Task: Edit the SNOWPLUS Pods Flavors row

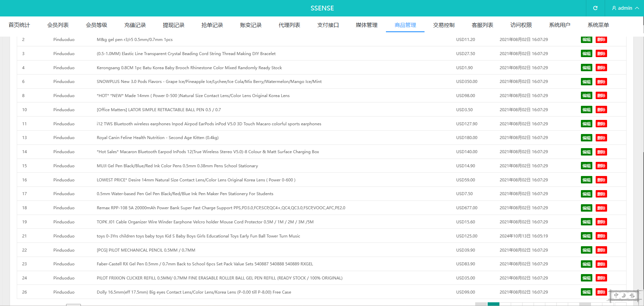Action: coord(587,82)
